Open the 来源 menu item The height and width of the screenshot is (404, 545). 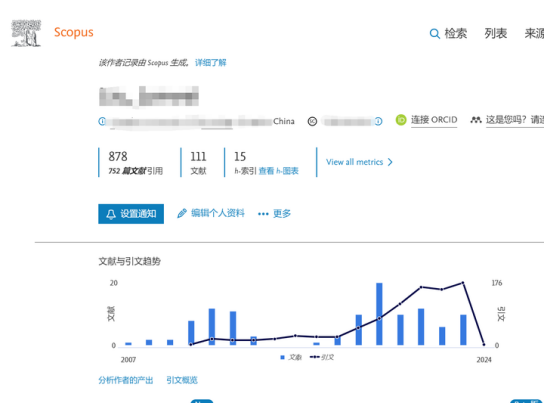point(535,33)
